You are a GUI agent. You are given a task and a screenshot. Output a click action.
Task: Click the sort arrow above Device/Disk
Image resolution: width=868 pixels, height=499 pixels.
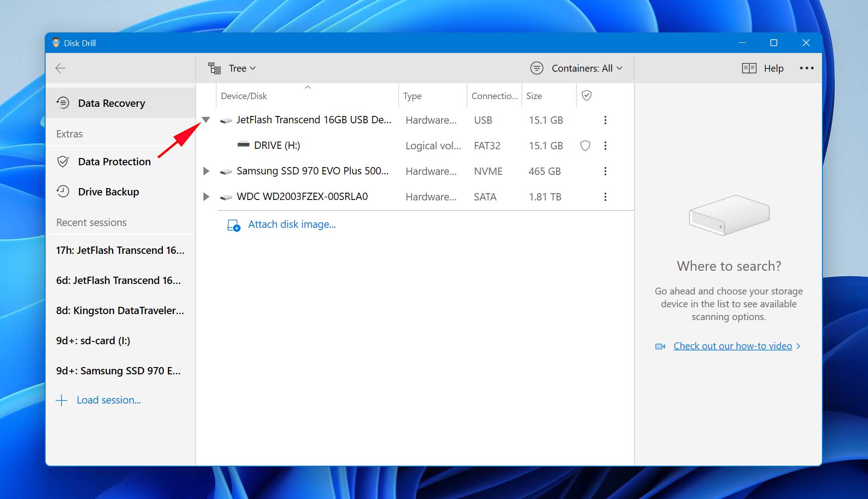[307, 87]
